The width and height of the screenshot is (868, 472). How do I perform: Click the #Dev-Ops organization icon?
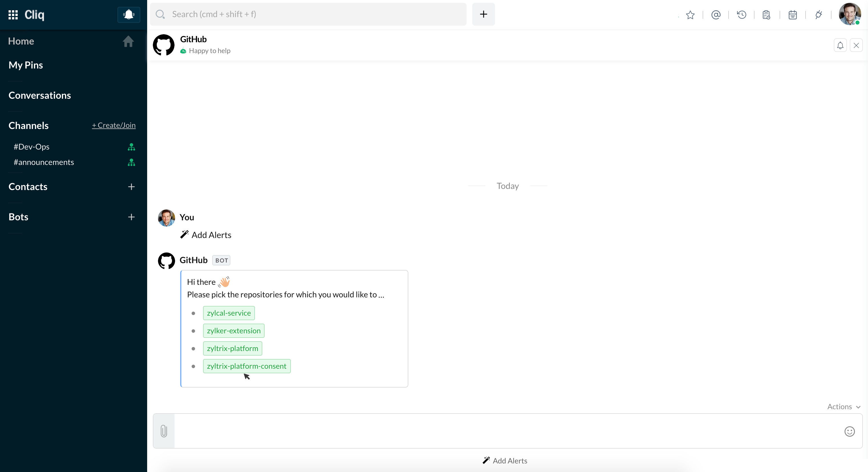pyautogui.click(x=131, y=147)
